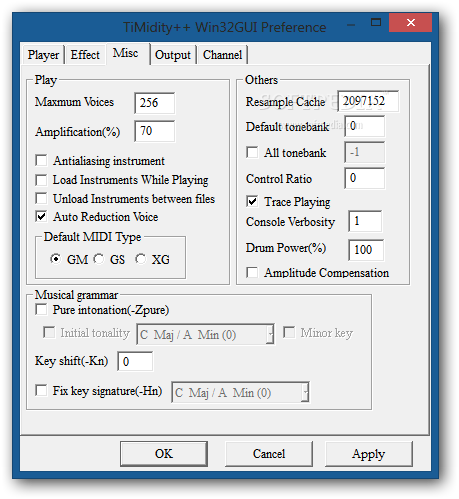Switch to the Player tab
Viewport: 459px width, 499px height.
[x=43, y=55]
